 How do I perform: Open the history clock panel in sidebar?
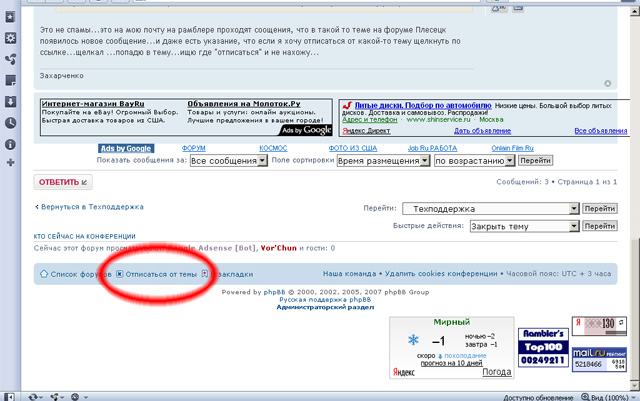point(10,122)
